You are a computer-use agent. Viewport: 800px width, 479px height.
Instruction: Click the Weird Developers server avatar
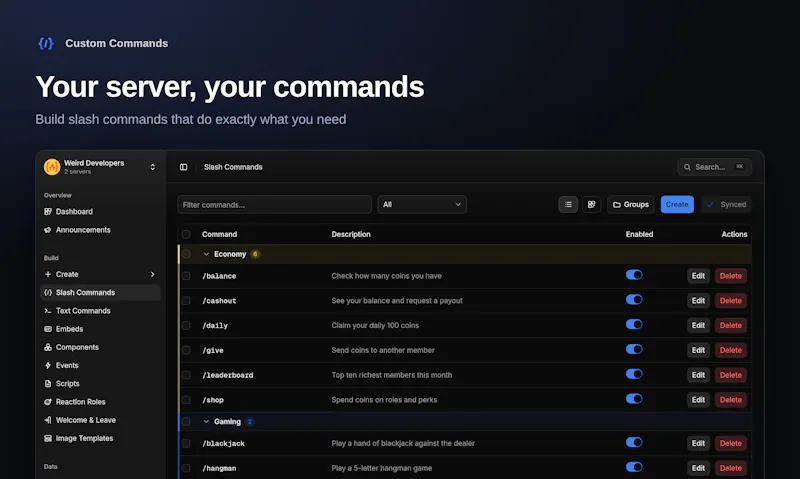[52, 167]
